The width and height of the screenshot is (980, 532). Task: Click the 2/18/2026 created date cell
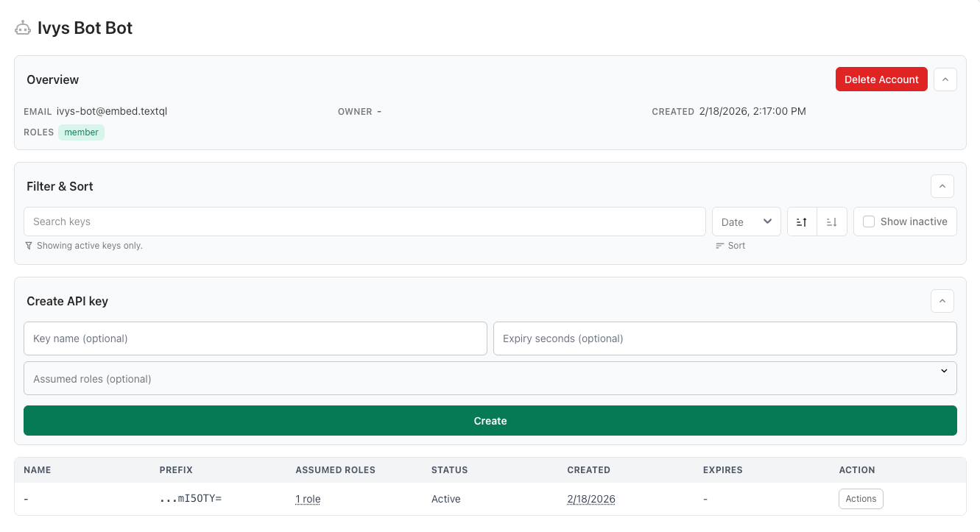[x=591, y=499]
